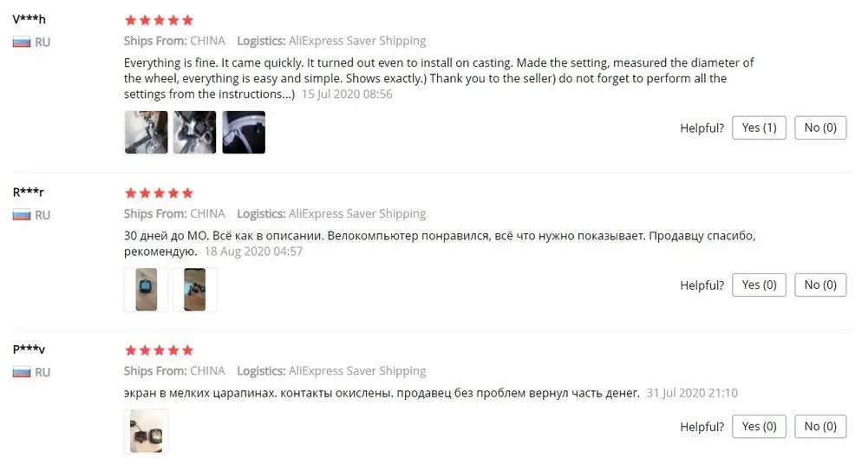Viewport: 868px width, 471px height.
Task: Click the five-star rating of P***v's review
Action: tap(159, 350)
